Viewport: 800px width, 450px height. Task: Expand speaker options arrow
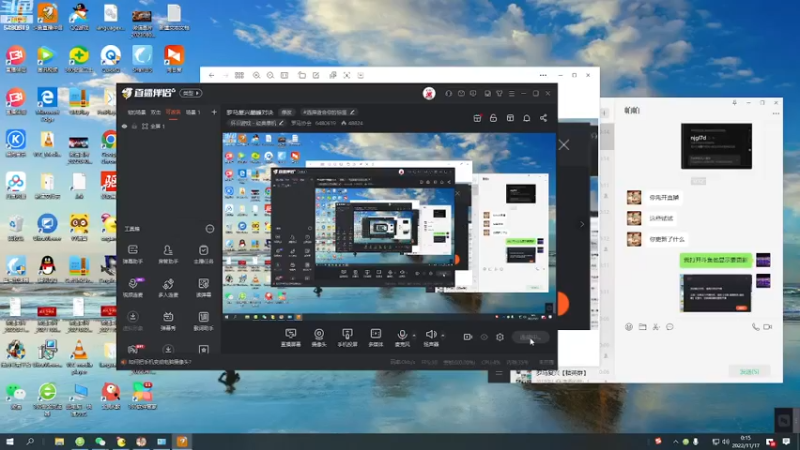[442, 336]
